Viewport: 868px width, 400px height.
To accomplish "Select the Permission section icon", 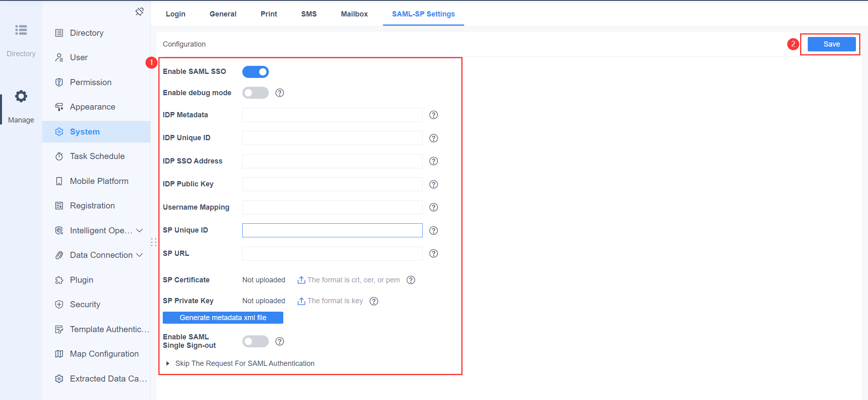I will click(59, 82).
